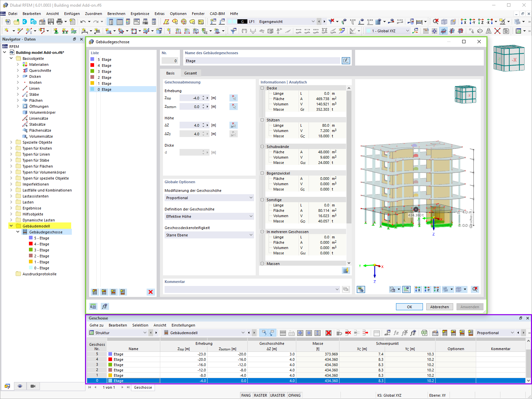Image resolution: width=532 pixels, height=399 pixels.
Task: Select 3 Etage in Liste
Action: point(123,71)
